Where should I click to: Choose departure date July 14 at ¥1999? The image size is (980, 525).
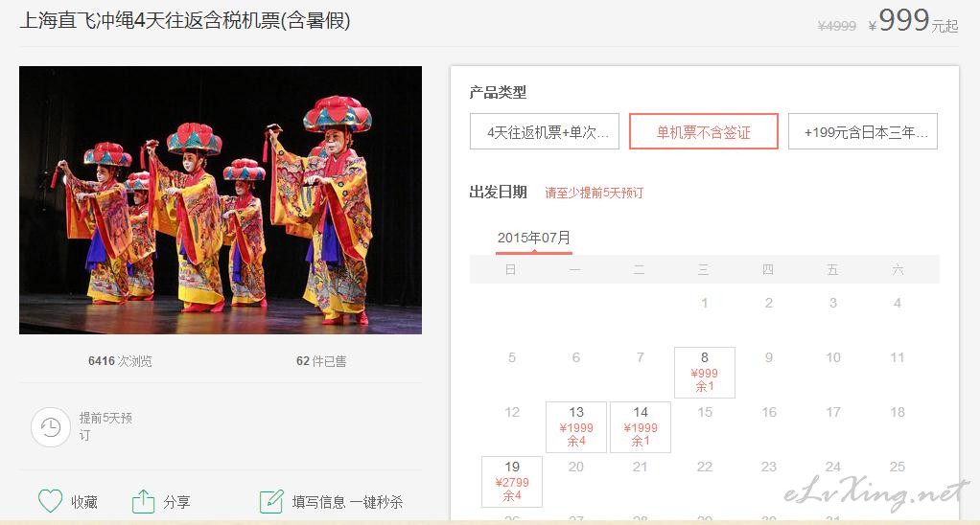click(640, 427)
